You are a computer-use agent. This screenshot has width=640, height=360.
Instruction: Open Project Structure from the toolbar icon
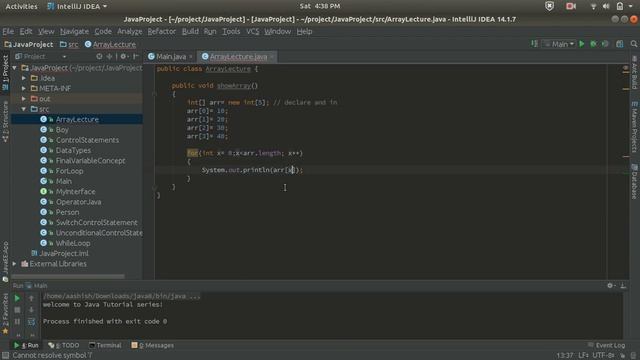click(x=620, y=44)
